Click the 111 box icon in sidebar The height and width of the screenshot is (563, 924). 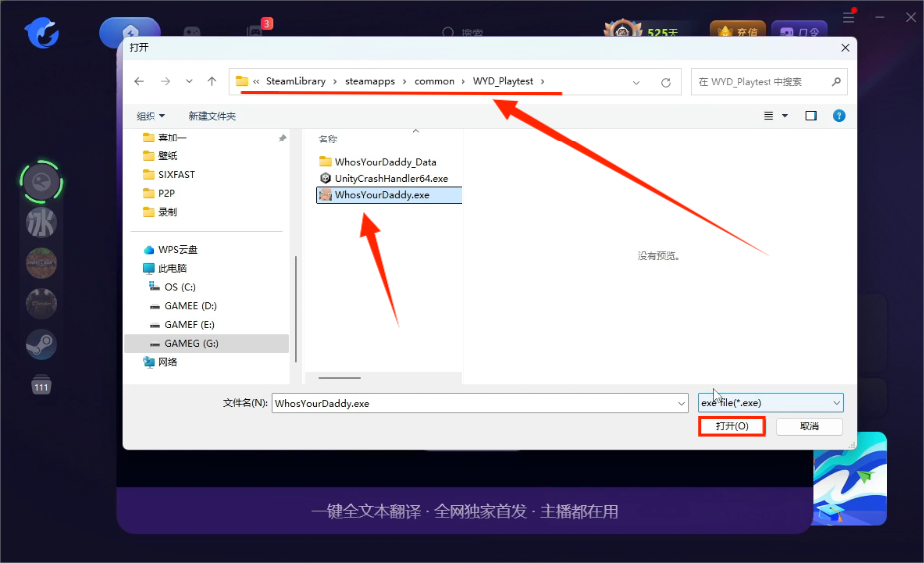tap(41, 384)
